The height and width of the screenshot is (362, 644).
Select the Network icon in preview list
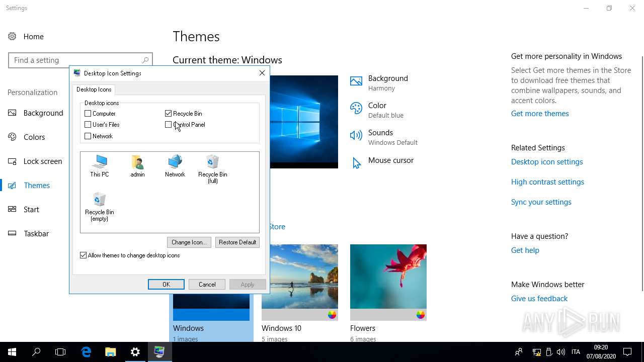click(x=175, y=166)
